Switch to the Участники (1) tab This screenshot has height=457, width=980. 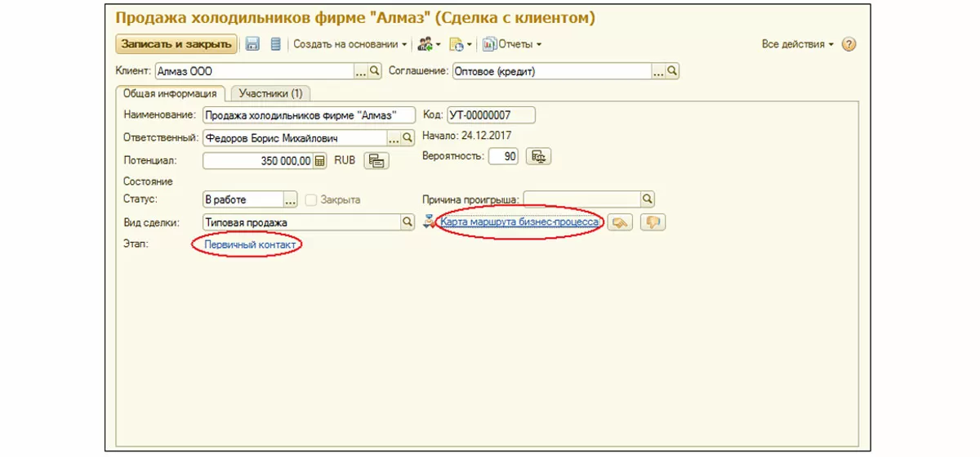[x=270, y=93]
